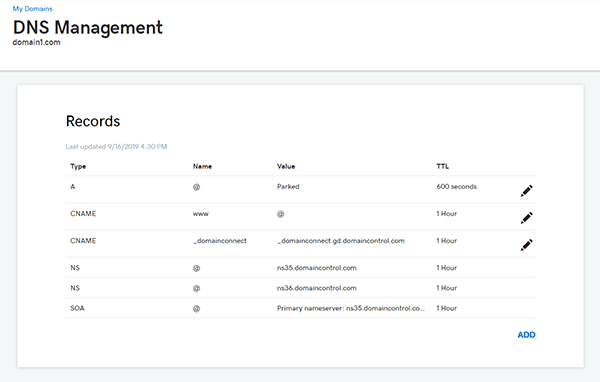Click the 'Last updated' timestamp text
The width and height of the screenshot is (600, 382).
point(116,147)
